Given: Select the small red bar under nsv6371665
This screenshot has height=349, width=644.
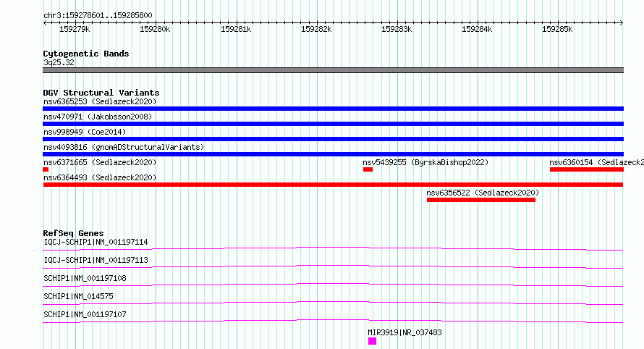Looking at the screenshot, I should [46, 169].
